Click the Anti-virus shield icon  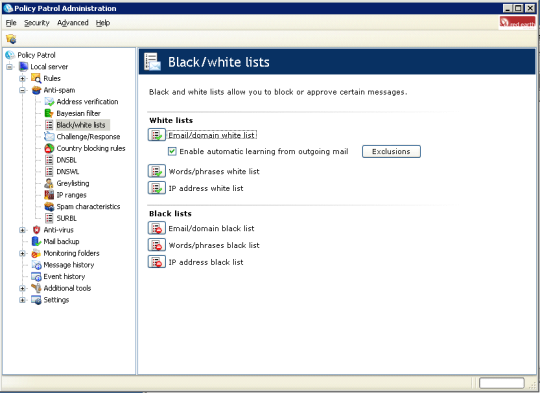click(x=36, y=230)
